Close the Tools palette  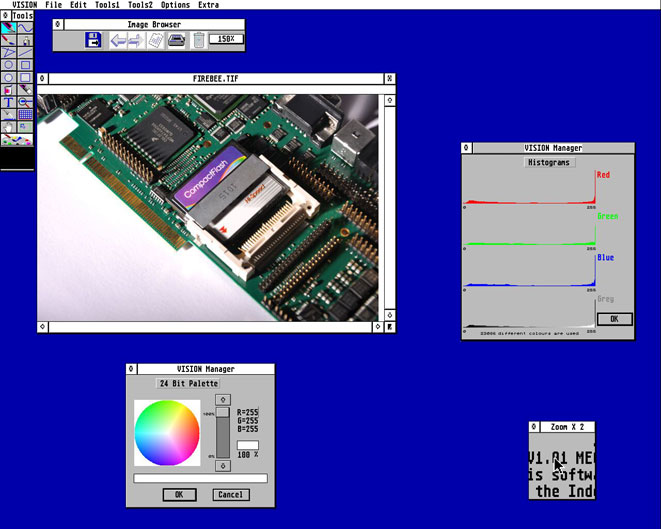(x=5, y=16)
